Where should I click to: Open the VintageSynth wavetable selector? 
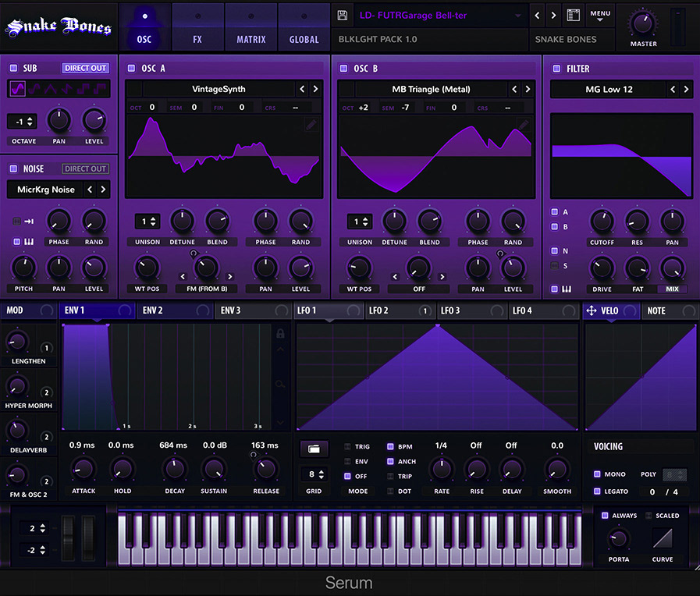click(219, 89)
